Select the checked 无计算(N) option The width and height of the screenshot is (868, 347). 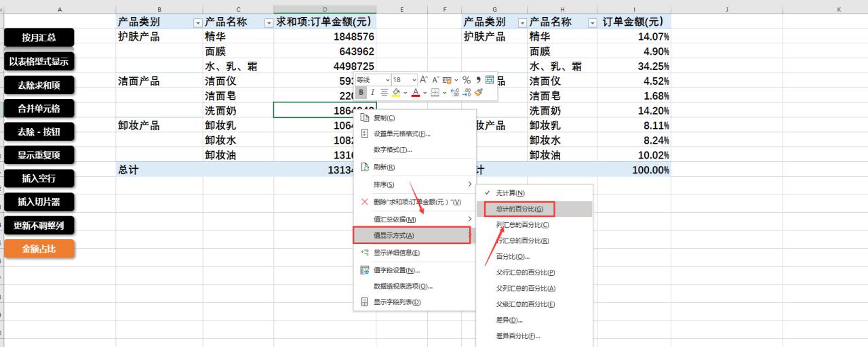tap(534, 193)
